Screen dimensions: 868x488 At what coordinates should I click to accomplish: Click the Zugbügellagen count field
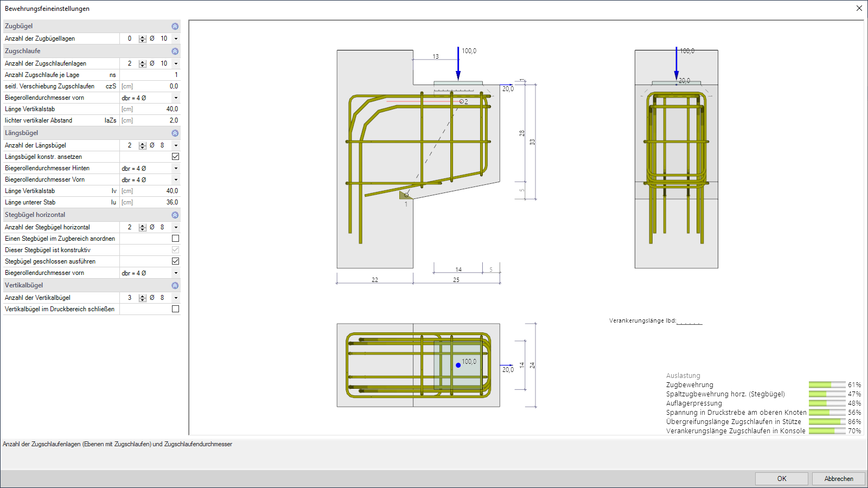pos(129,38)
